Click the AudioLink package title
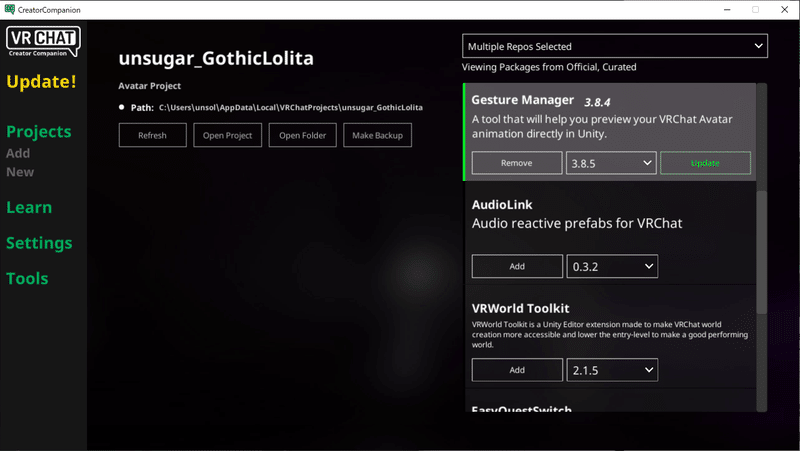 [502, 205]
